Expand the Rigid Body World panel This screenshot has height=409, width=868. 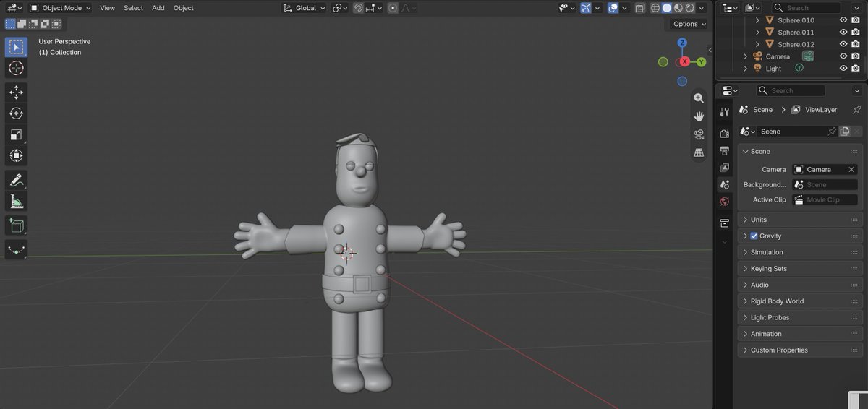point(801,301)
